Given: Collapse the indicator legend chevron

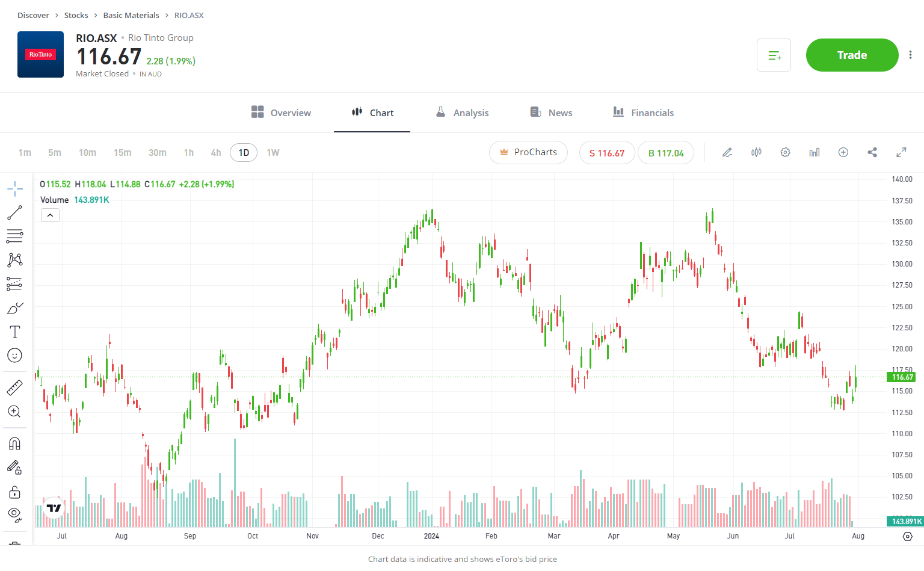Looking at the screenshot, I should (50, 215).
